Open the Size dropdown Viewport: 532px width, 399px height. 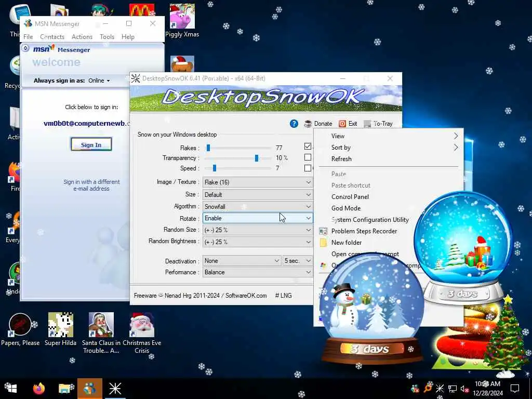click(258, 195)
